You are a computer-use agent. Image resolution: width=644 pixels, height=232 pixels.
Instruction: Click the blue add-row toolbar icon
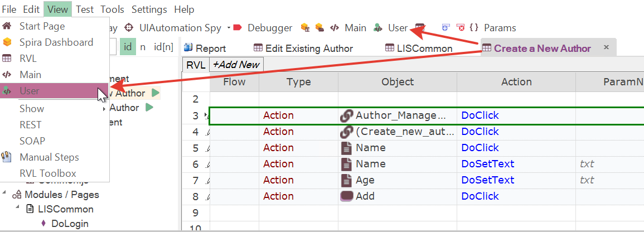[x=445, y=27]
